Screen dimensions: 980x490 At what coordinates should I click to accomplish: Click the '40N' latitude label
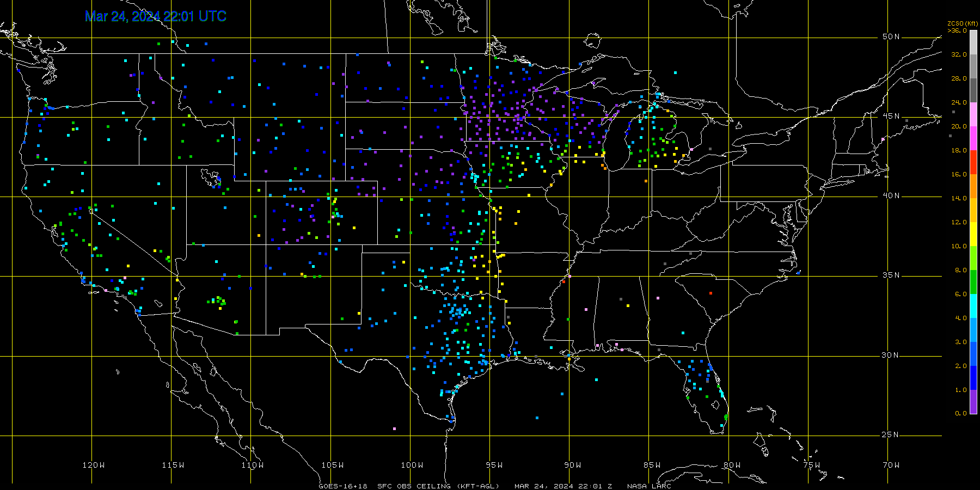[891, 196]
